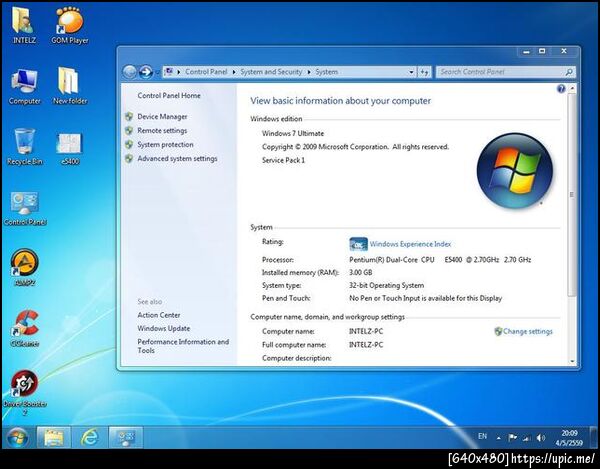Open Advanced system settings link
Screen dimensions: 600x469
177,158
